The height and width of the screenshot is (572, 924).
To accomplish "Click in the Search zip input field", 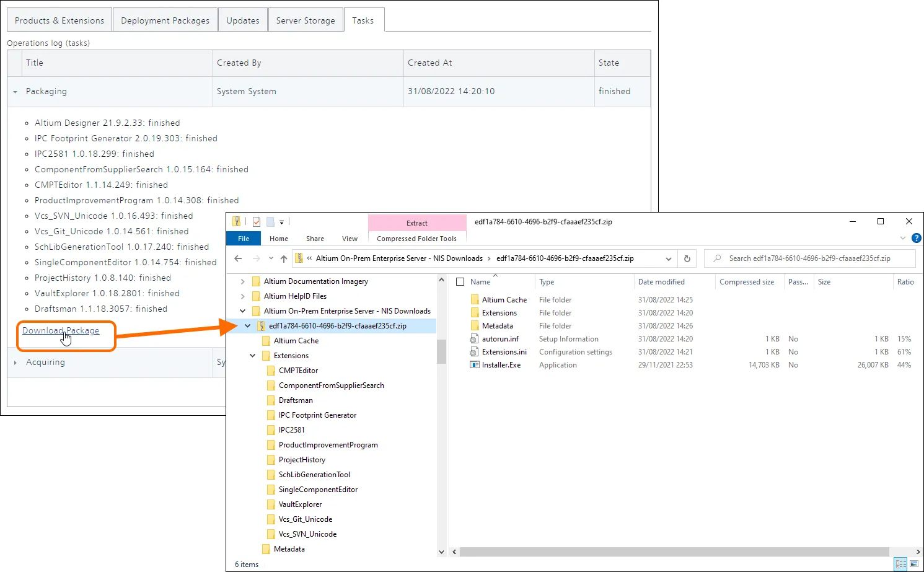I will pyautogui.click(x=809, y=258).
